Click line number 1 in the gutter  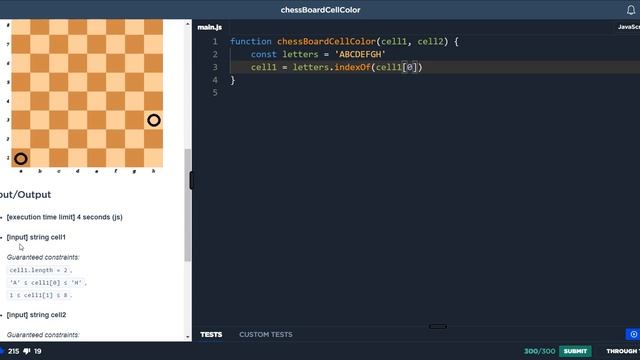(x=215, y=42)
